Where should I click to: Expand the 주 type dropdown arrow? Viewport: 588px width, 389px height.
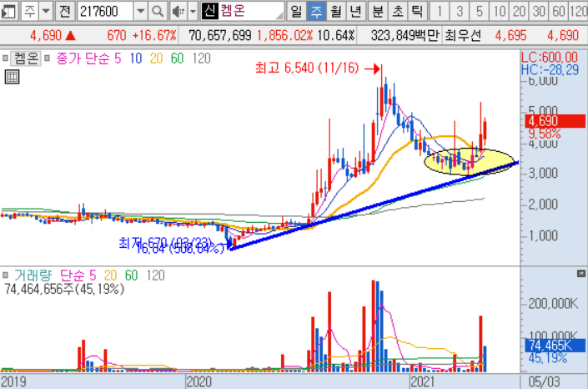46,11
